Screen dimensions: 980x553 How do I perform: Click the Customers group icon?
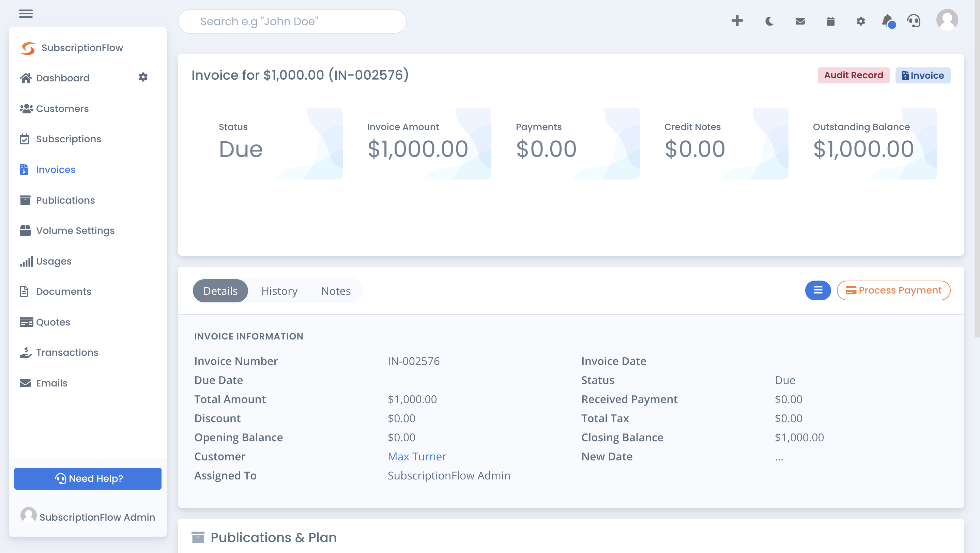pos(26,109)
